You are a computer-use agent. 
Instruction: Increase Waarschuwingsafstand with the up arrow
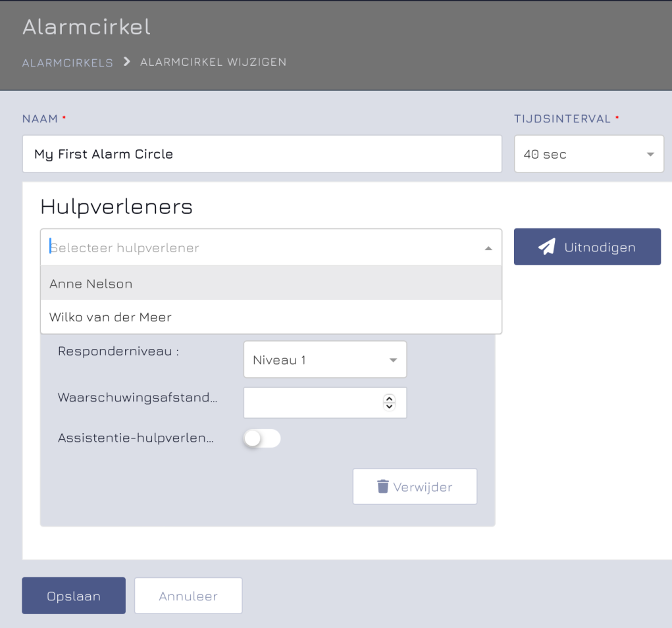tap(389, 399)
